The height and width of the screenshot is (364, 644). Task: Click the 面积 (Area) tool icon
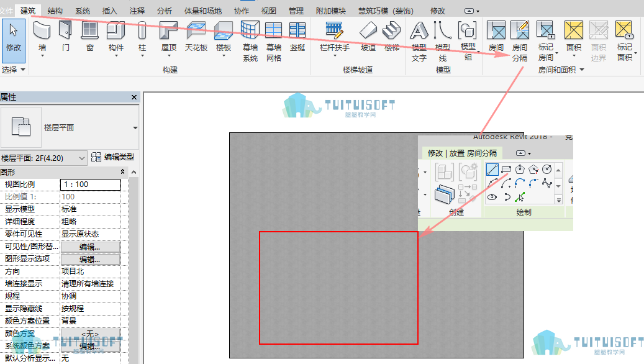pyautogui.click(x=573, y=31)
